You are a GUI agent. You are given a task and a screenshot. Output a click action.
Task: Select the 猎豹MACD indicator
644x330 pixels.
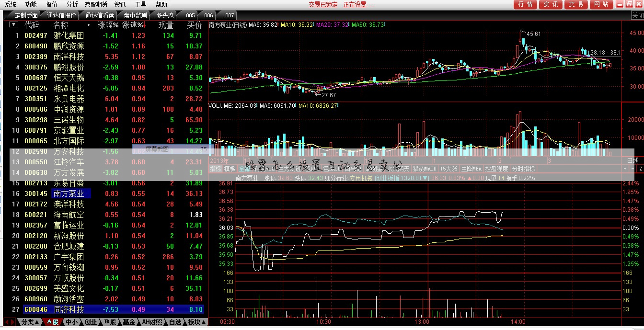[425, 169]
